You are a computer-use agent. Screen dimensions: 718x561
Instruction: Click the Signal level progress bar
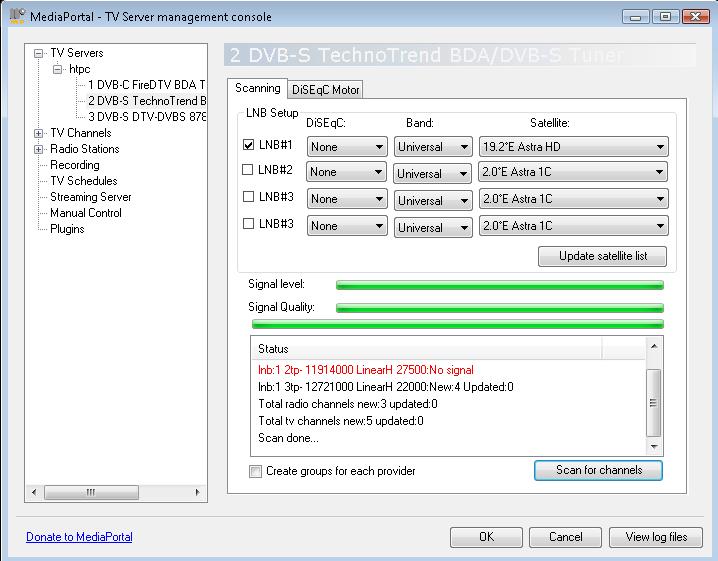500,285
